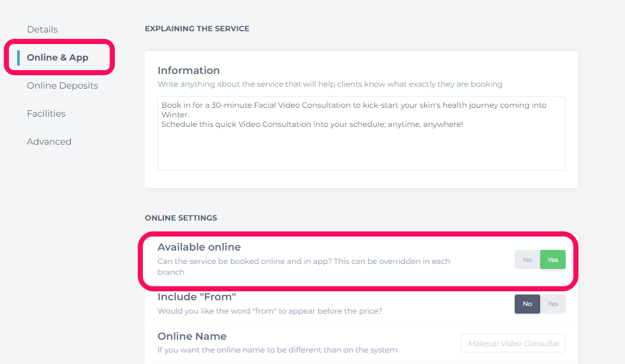Viewport: 625px width, 364px height.
Task: Select the Online & App tab
Action: pyautogui.click(x=57, y=57)
